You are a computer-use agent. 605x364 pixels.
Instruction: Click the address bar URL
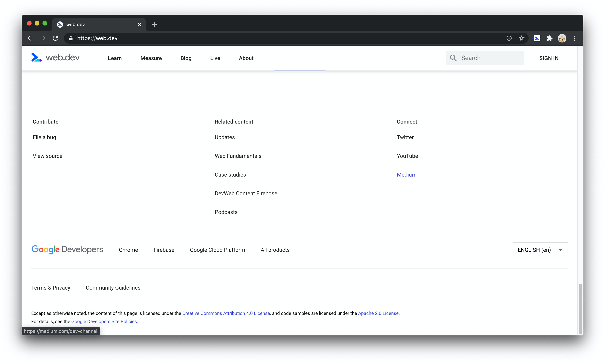tap(97, 38)
